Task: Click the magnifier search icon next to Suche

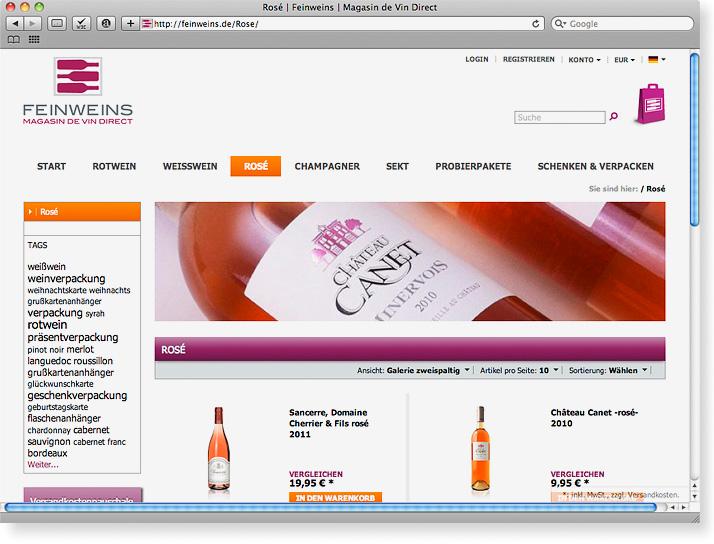Action: [614, 117]
